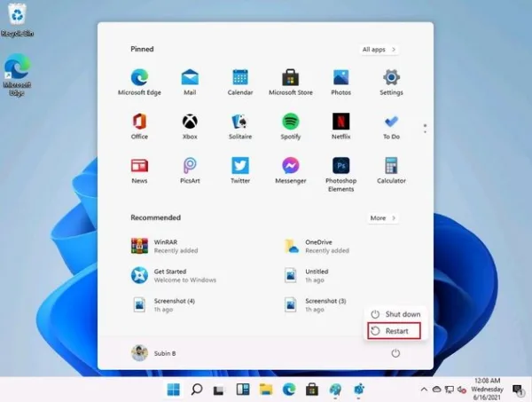Expand More recommended items
This screenshot has width=532, height=402.
pos(383,218)
